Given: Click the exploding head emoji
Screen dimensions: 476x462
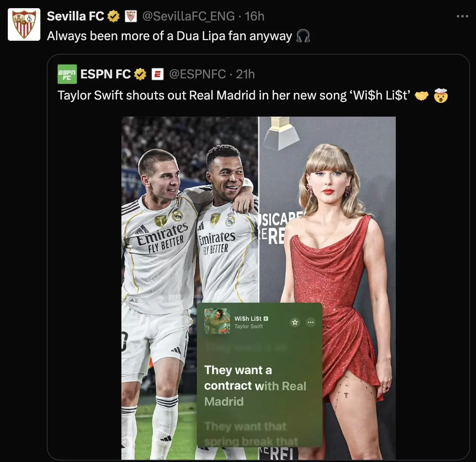Looking at the screenshot, I should click(x=441, y=95).
